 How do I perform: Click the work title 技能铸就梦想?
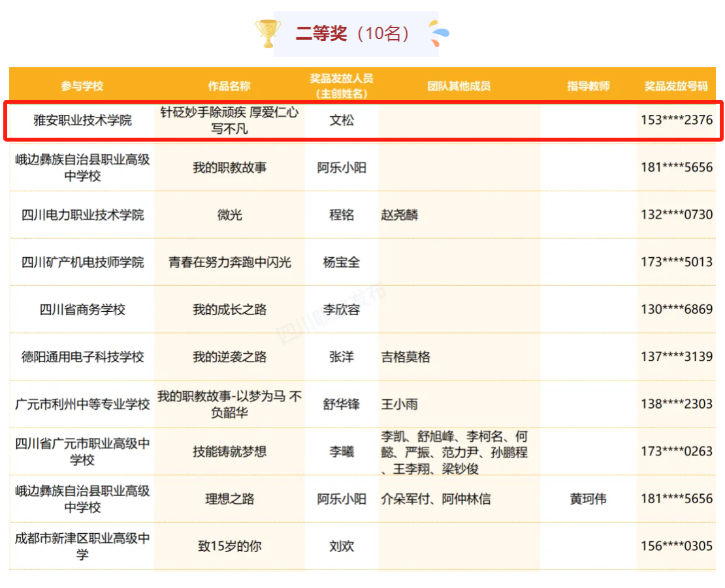pyautogui.click(x=229, y=452)
